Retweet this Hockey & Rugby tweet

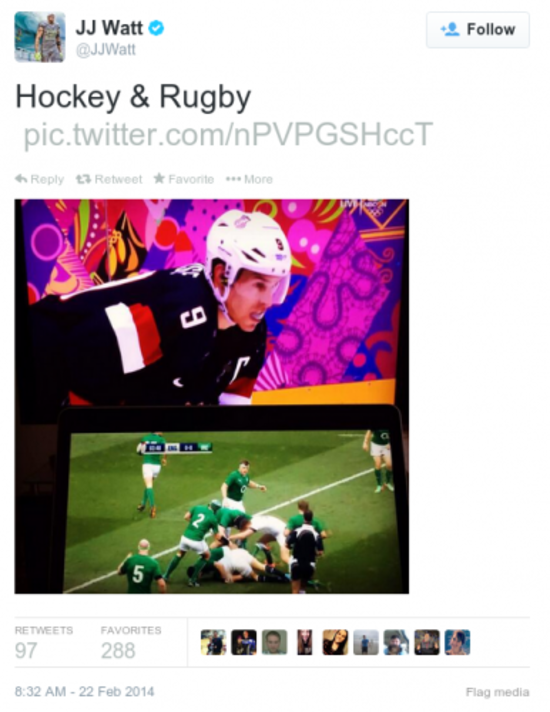[109, 179]
